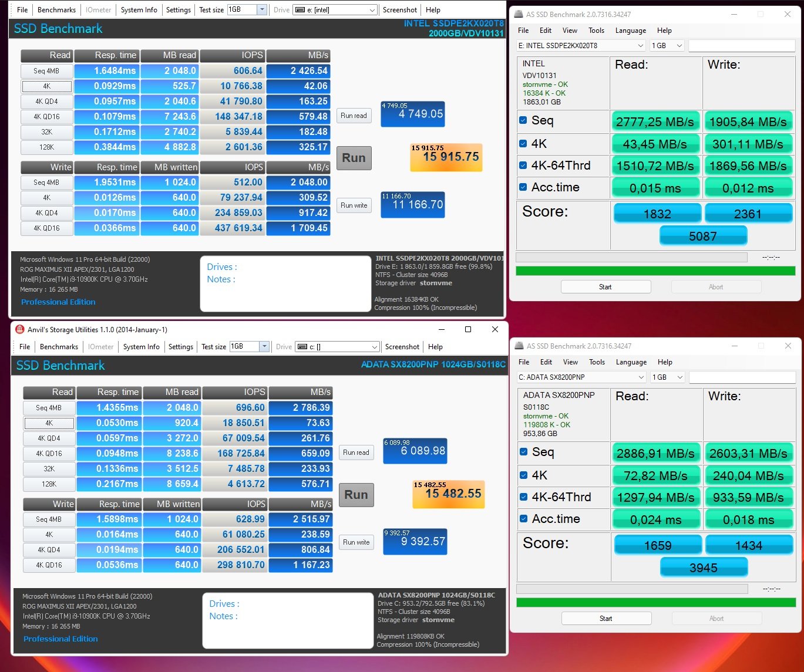The image size is (804, 672).
Task: Click the Run button in Intel Anvil window
Action: [354, 158]
